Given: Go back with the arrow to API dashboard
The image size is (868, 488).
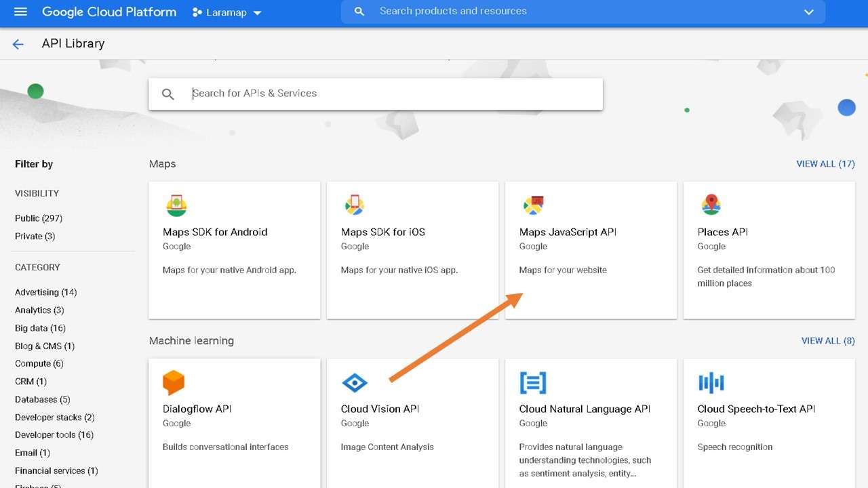Looking at the screenshot, I should click(x=17, y=43).
